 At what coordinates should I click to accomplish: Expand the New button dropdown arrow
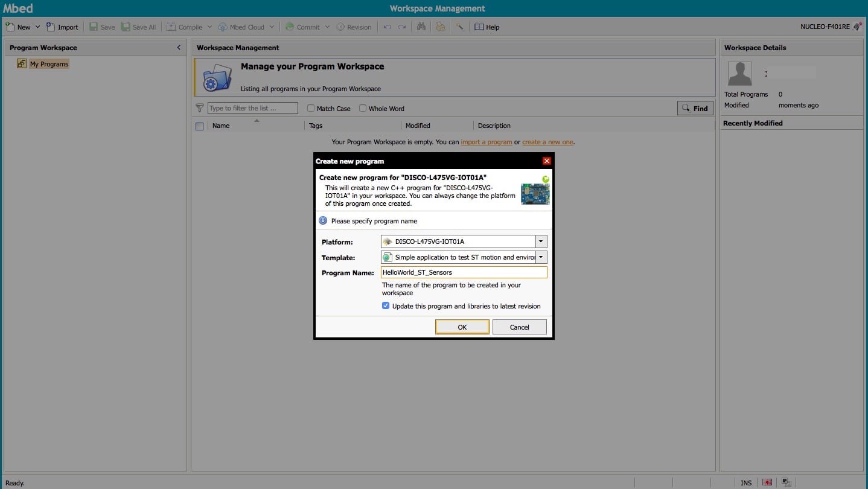pos(37,27)
